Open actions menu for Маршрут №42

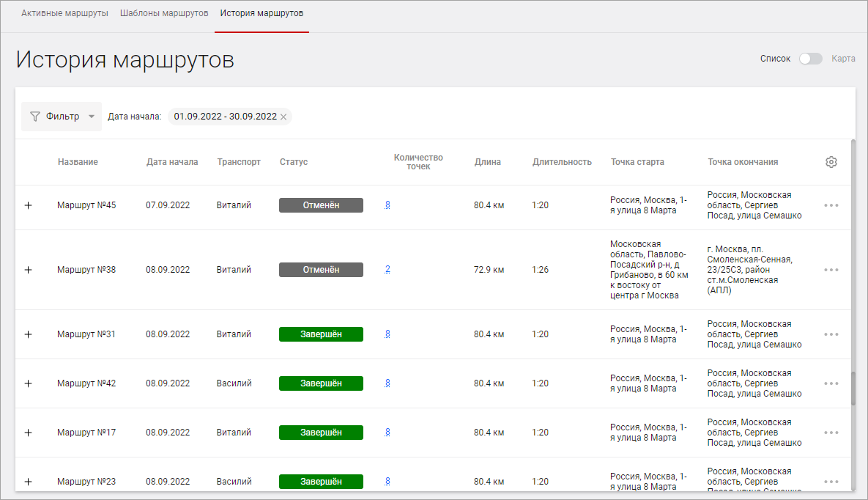[x=831, y=383]
